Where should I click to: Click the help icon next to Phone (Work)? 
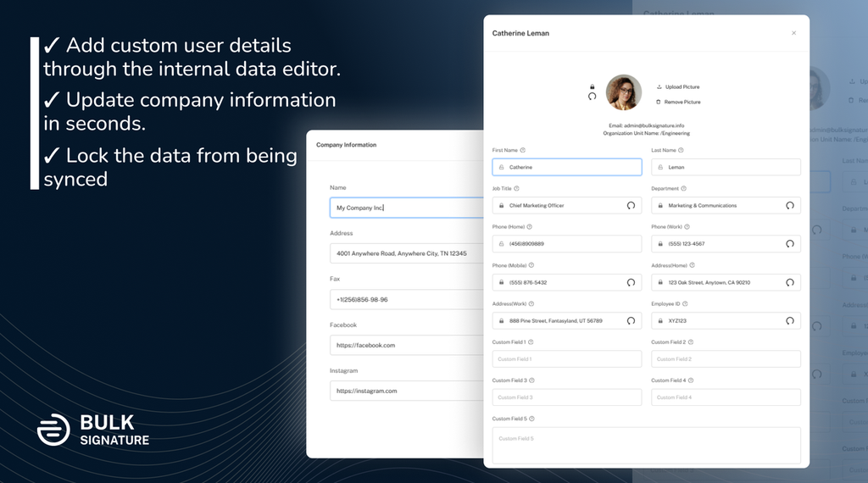click(687, 227)
